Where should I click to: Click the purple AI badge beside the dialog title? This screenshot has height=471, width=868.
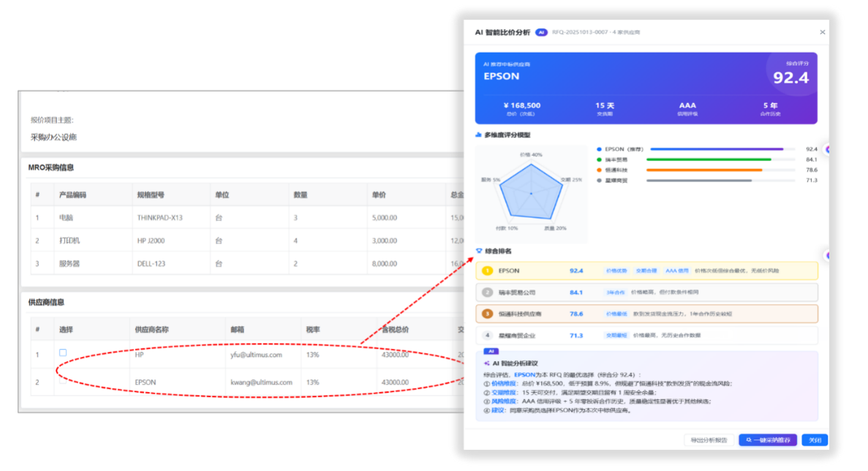coord(541,32)
